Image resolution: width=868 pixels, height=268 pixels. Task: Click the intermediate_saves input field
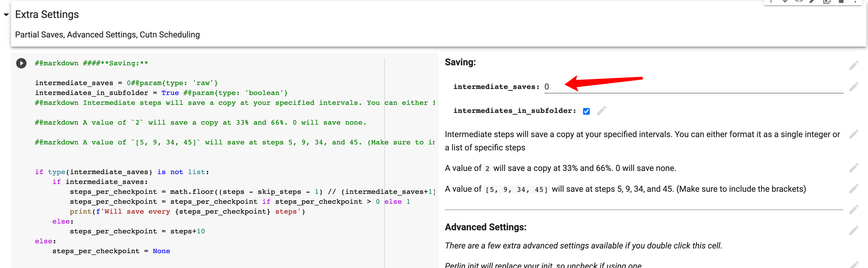694,87
